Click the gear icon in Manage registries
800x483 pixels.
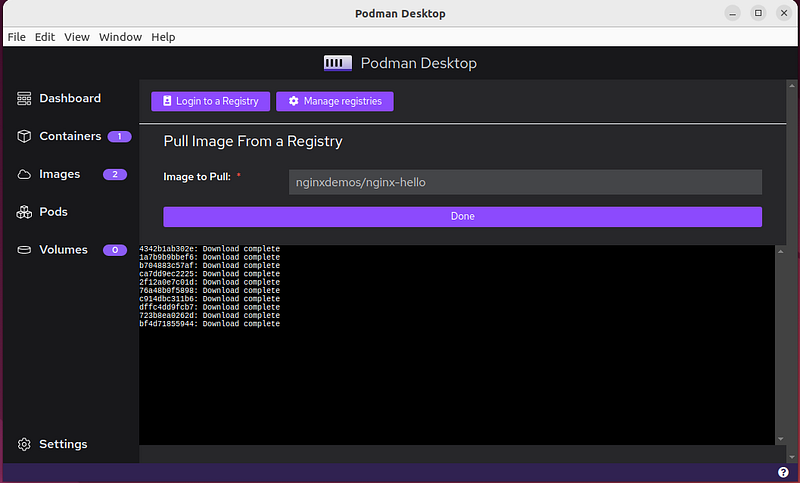point(293,101)
